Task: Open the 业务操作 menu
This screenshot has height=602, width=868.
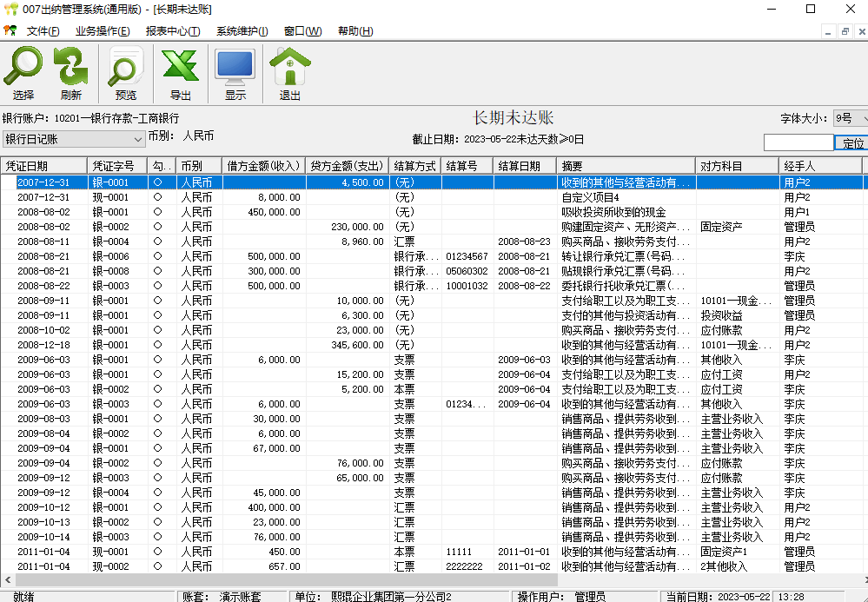Action: (103, 31)
